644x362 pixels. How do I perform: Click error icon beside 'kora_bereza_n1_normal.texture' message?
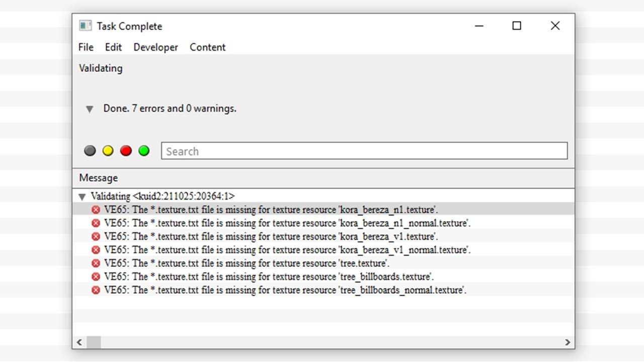click(96, 223)
